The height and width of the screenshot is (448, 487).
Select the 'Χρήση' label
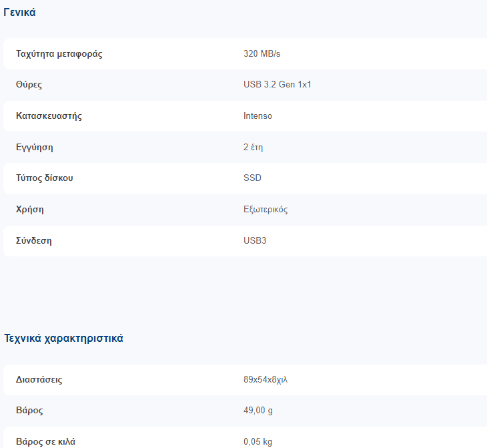(30, 209)
